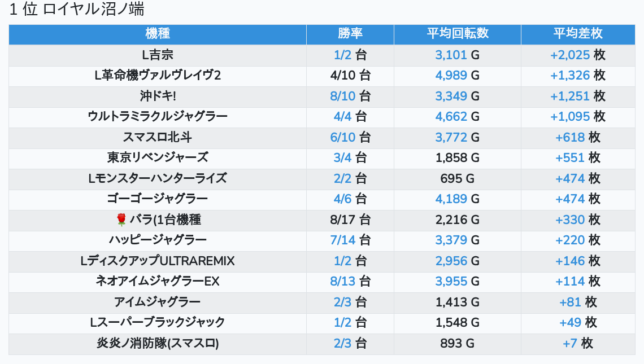This screenshot has height=364, width=644.
Task: Click the 8/13 win rate link
Action: [343, 281]
